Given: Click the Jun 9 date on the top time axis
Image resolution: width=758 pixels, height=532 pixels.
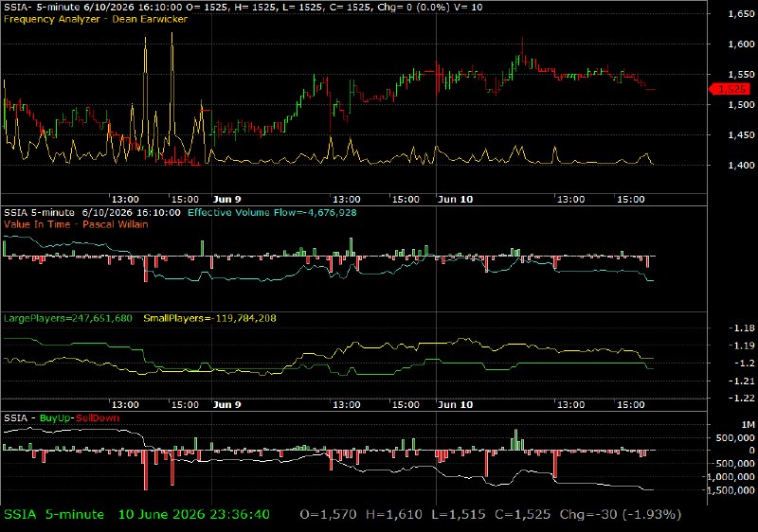Looking at the screenshot, I should (x=226, y=200).
